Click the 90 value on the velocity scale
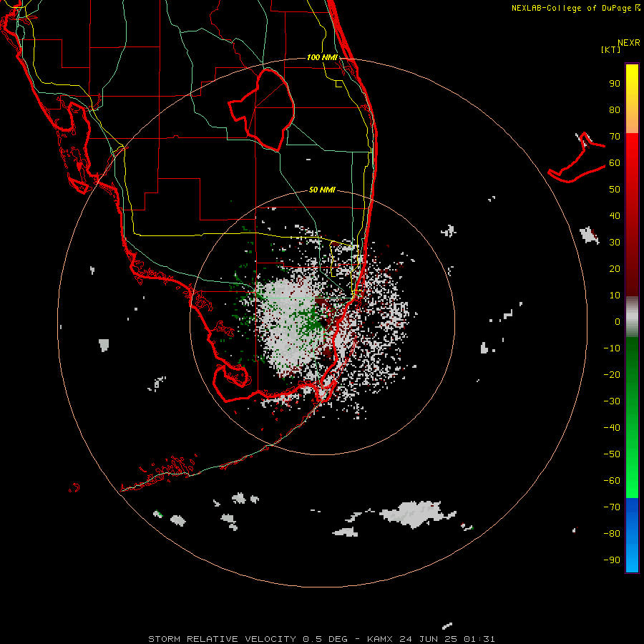644x644 pixels. [615, 84]
